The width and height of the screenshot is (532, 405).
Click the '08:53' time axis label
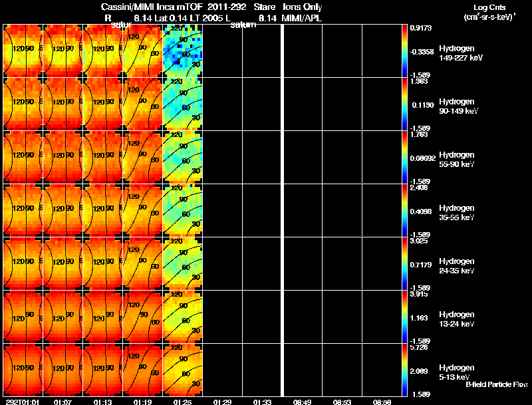click(x=342, y=402)
